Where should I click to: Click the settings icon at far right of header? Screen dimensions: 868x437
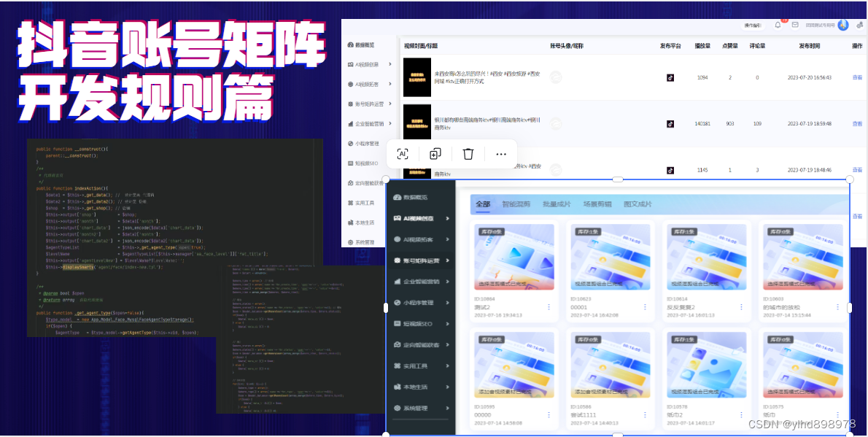click(861, 25)
